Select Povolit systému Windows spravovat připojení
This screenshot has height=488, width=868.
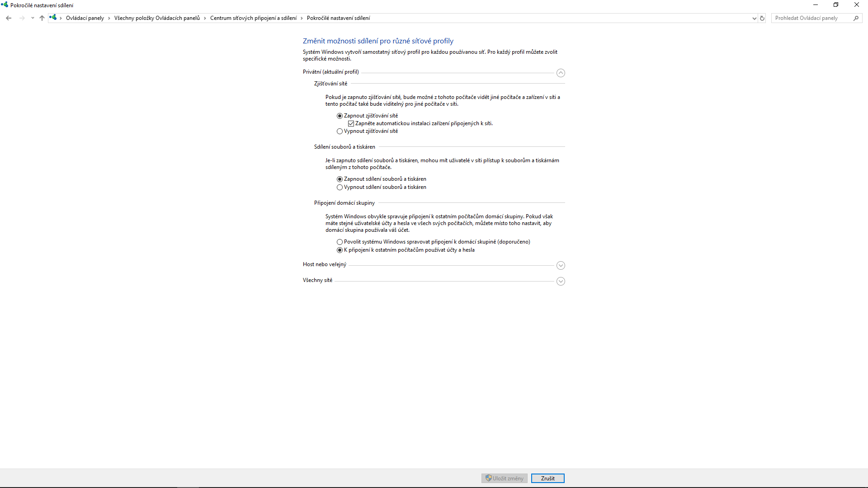point(340,242)
